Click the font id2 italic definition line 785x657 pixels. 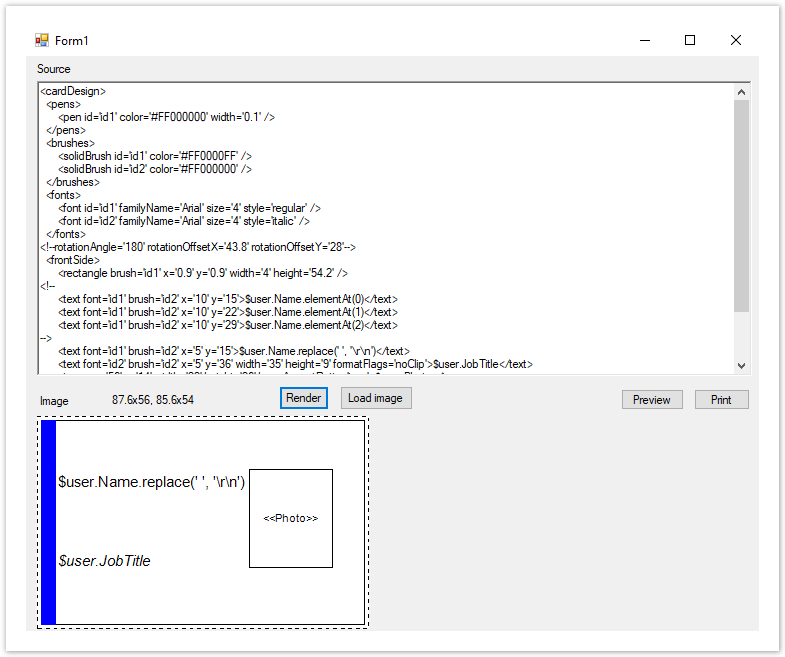pos(184,221)
